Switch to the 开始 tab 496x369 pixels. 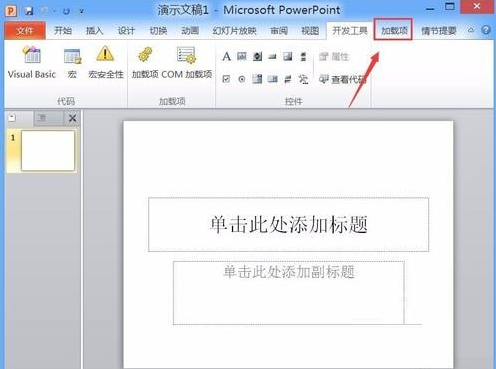coord(63,31)
